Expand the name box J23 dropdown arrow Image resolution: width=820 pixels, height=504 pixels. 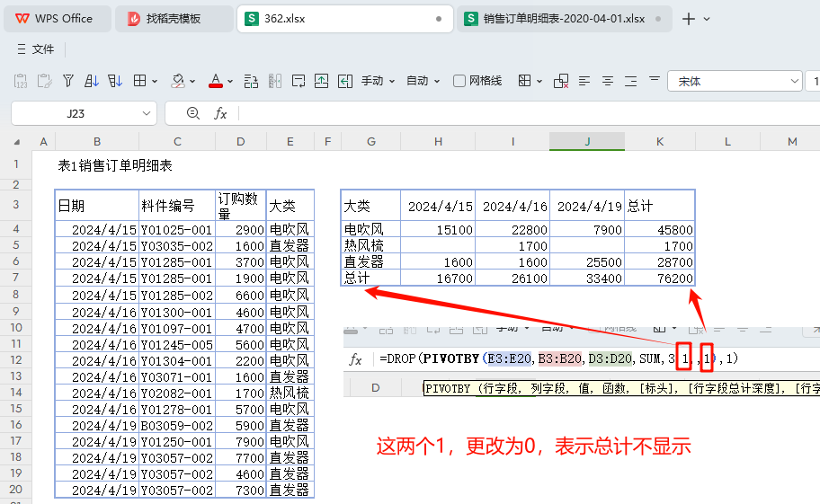tap(147, 113)
